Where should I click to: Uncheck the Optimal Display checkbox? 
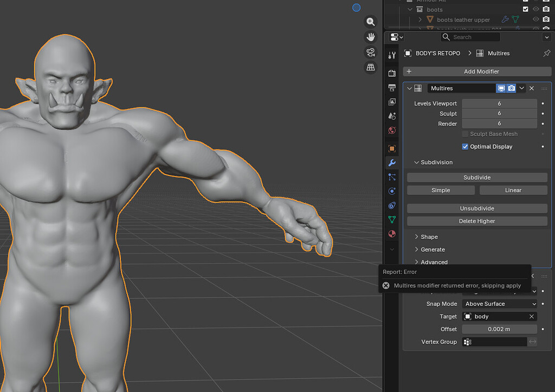point(465,147)
